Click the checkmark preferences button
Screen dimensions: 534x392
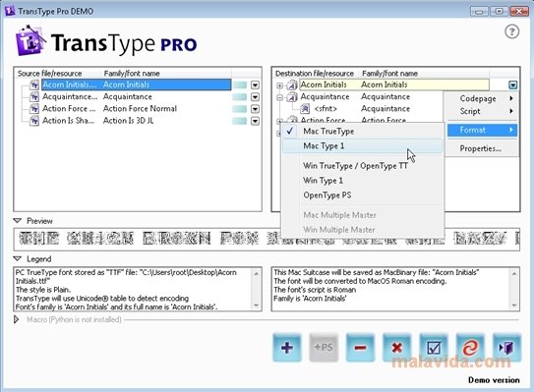[x=434, y=348]
